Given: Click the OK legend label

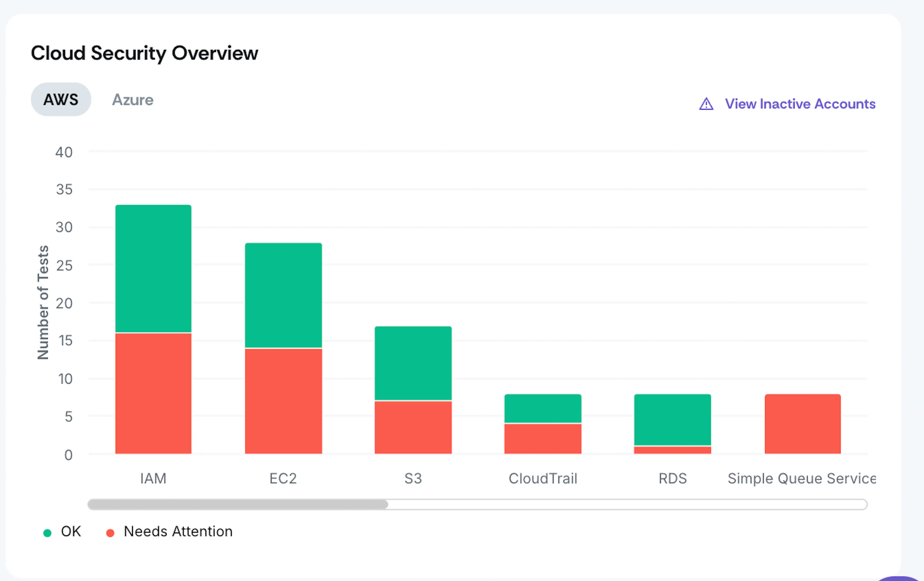Looking at the screenshot, I should tap(71, 531).
